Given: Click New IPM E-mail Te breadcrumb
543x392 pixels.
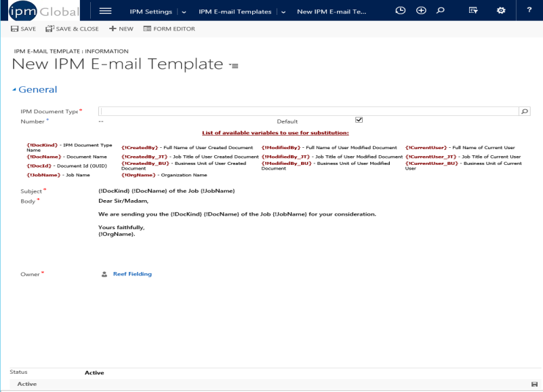Looking at the screenshot, I should (332, 12).
